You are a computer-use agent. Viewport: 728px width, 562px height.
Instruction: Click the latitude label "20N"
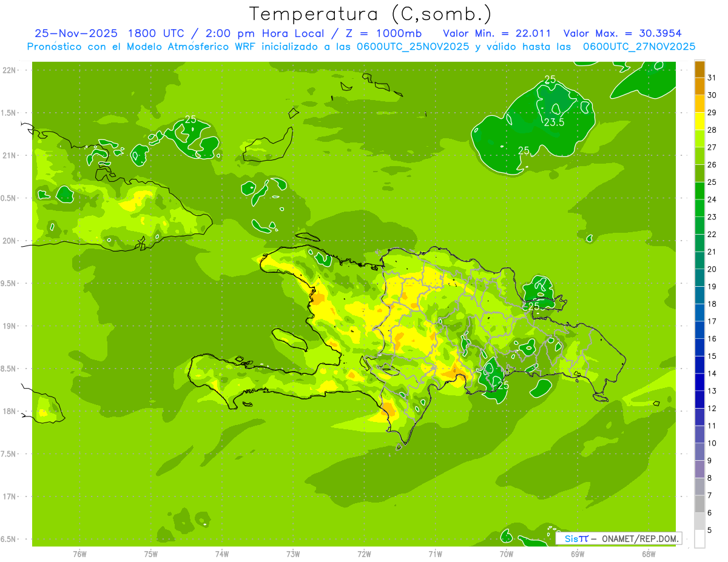pos(10,241)
